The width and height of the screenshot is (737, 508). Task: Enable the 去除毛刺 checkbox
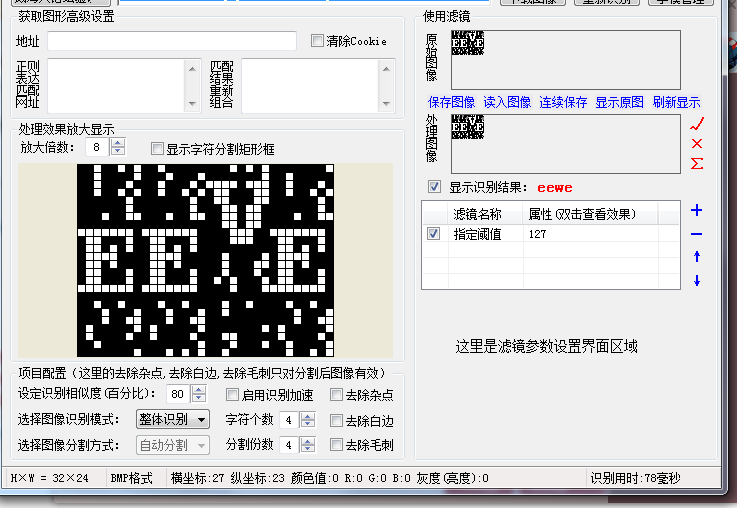pos(336,444)
